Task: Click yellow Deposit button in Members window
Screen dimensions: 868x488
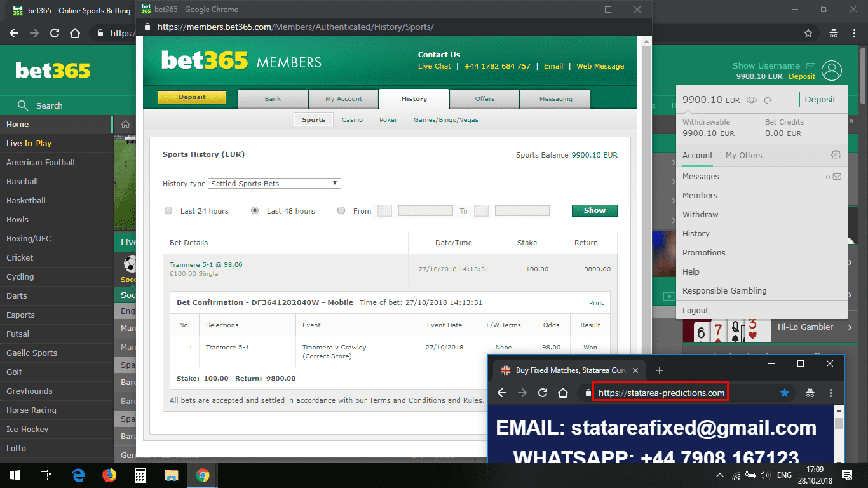Action: [192, 97]
